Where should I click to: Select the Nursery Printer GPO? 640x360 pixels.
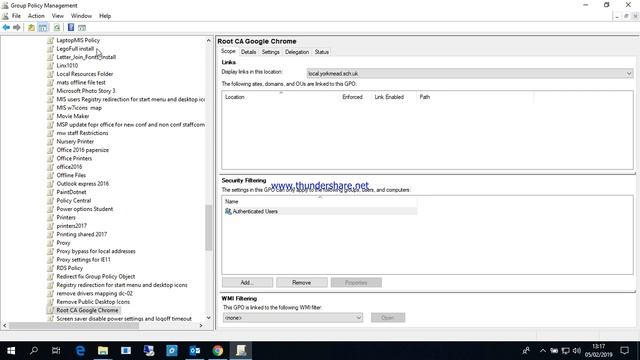pyautogui.click(x=75, y=141)
